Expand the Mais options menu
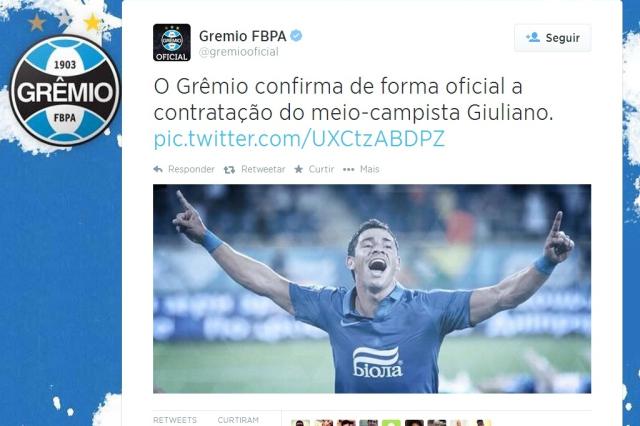 click(369, 169)
